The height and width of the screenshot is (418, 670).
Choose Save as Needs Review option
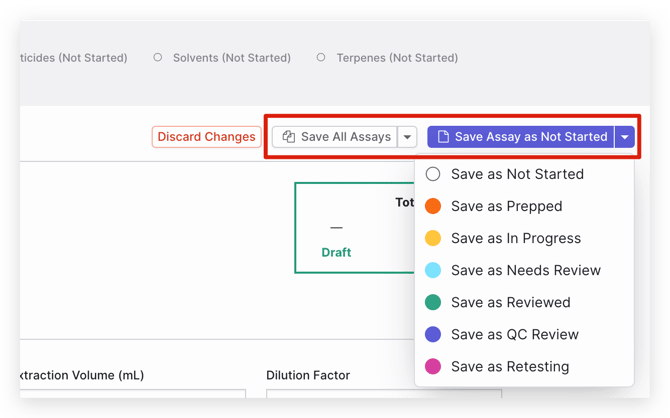525,270
